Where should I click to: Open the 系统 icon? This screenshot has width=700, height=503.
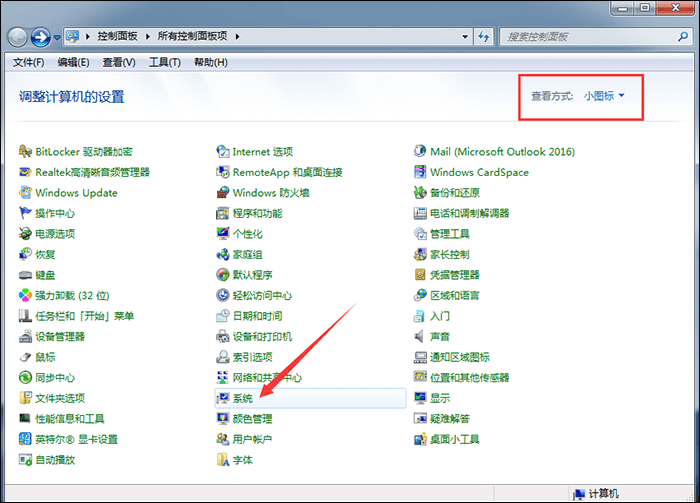(222, 398)
